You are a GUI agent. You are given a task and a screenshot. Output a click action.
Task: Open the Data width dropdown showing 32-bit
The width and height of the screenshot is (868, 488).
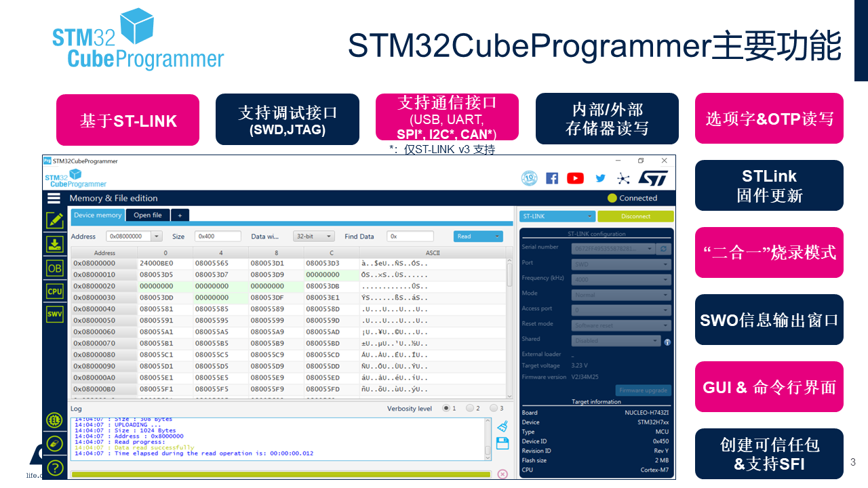click(x=314, y=235)
